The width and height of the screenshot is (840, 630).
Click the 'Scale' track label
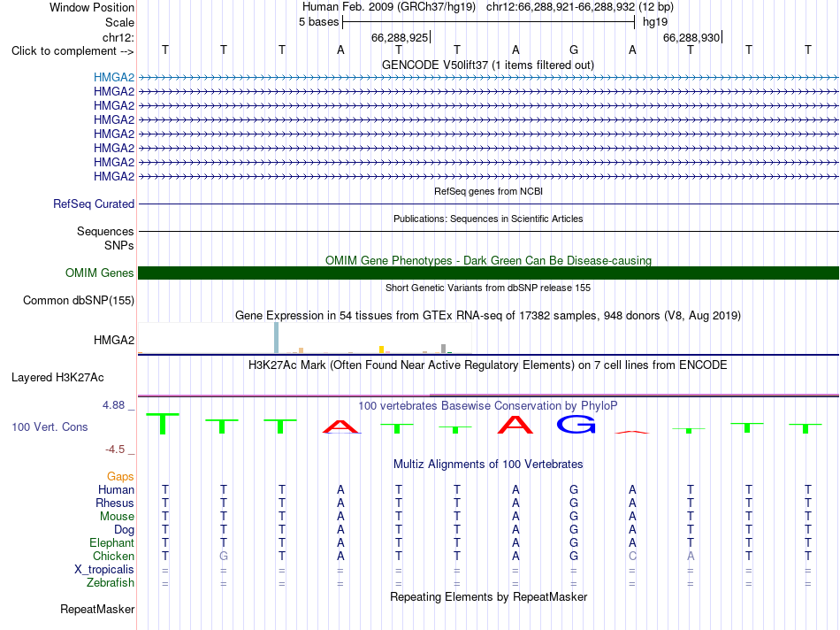pyautogui.click(x=119, y=22)
